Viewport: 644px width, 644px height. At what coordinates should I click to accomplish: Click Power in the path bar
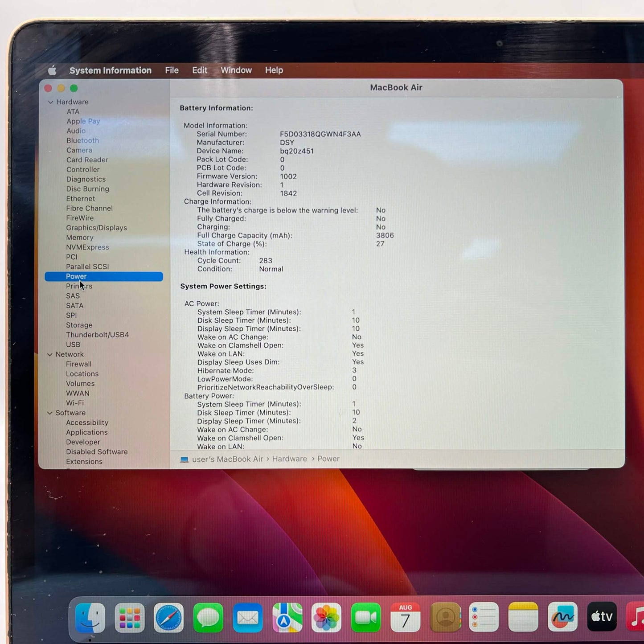328,459
